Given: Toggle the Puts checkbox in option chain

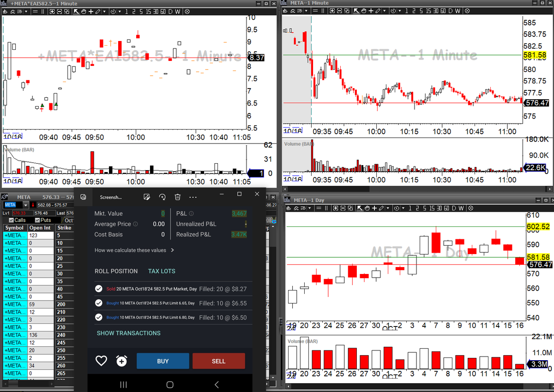Looking at the screenshot, I should tap(38, 220).
